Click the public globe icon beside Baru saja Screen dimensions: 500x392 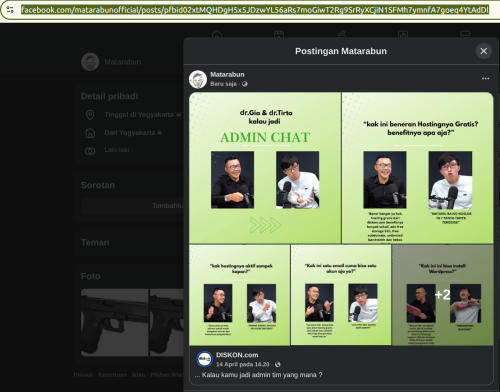click(245, 84)
